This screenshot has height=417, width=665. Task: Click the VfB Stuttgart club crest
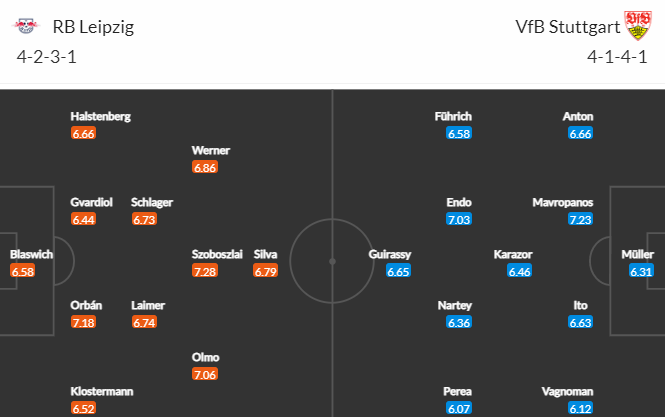(638, 25)
